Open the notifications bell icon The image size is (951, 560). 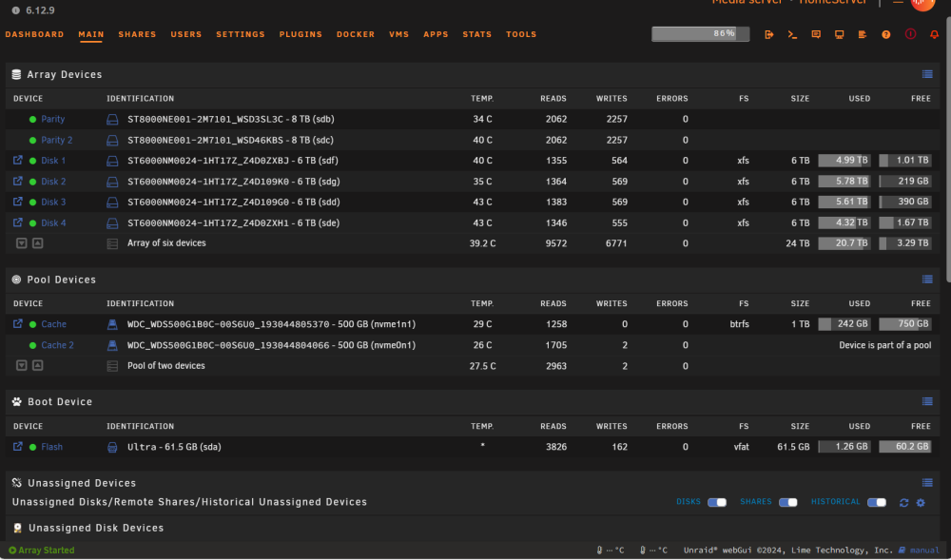click(934, 34)
